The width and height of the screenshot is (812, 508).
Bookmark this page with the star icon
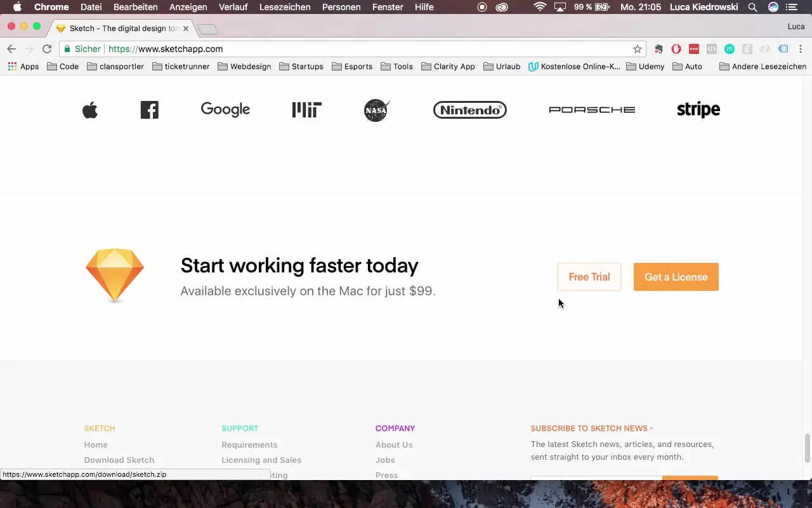pos(638,49)
